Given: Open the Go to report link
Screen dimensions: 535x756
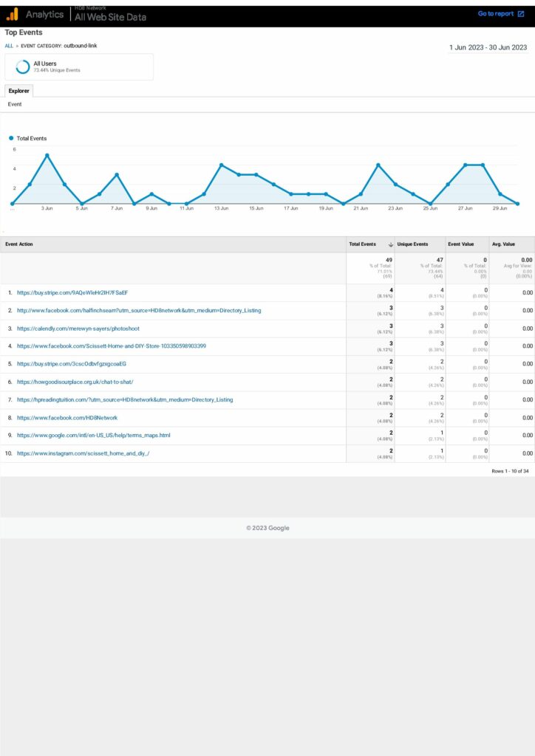Looking at the screenshot, I should [495, 14].
